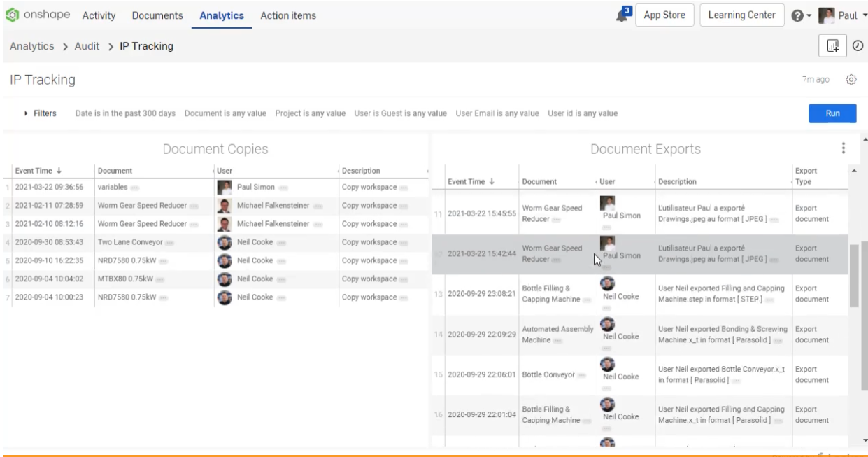Open the clock history icon
Screen dimensions: 868x457
point(858,46)
